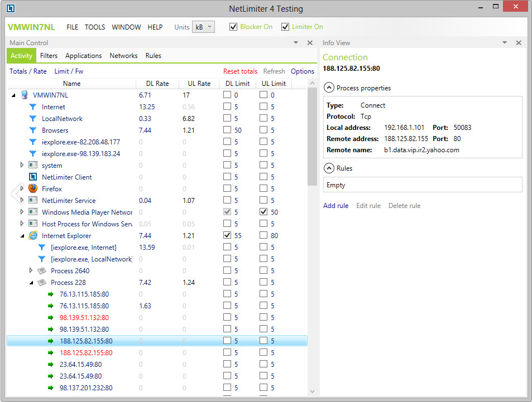The image size is (532, 402).
Task: Expand the Process 2640 tree node
Action: pos(31,270)
